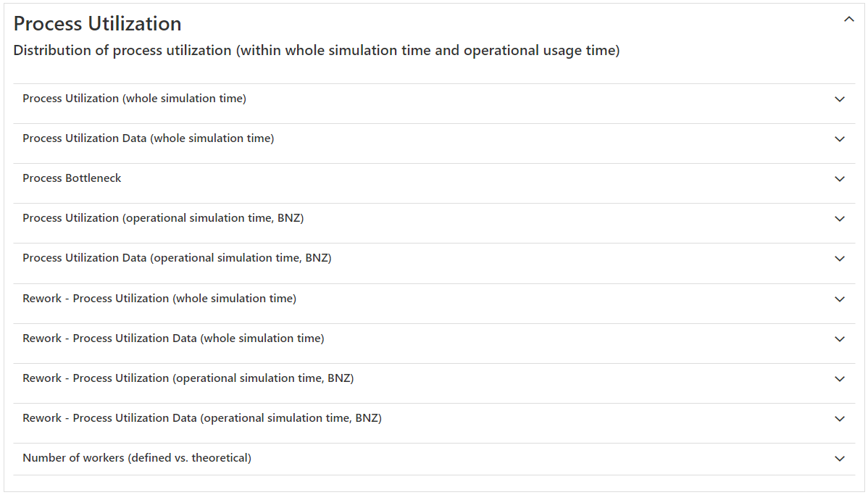Collapse the Process Utilization panel chevron
This screenshot has height=495, width=868.
click(849, 20)
